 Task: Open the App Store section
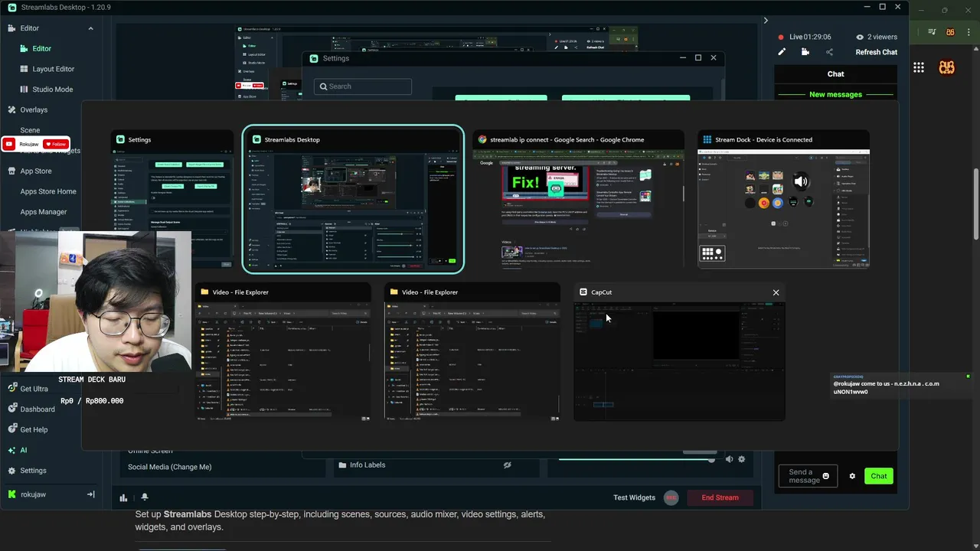35,171
